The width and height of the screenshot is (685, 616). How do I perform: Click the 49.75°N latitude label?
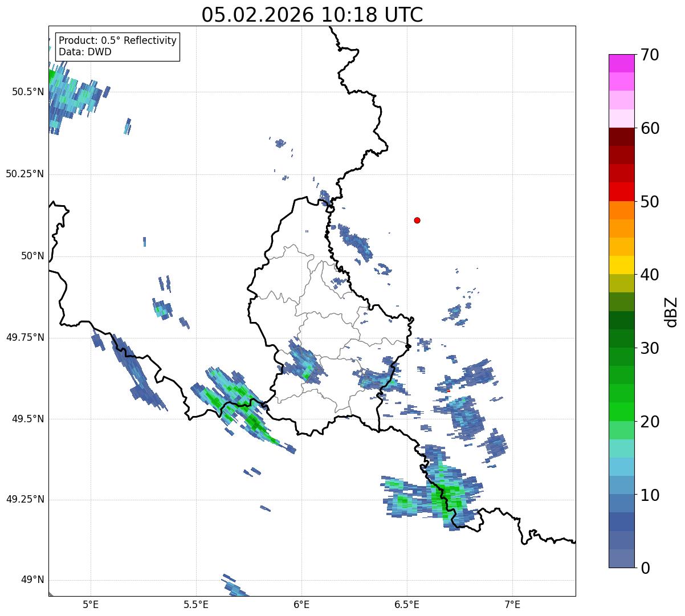pyautogui.click(x=25, y=337)
